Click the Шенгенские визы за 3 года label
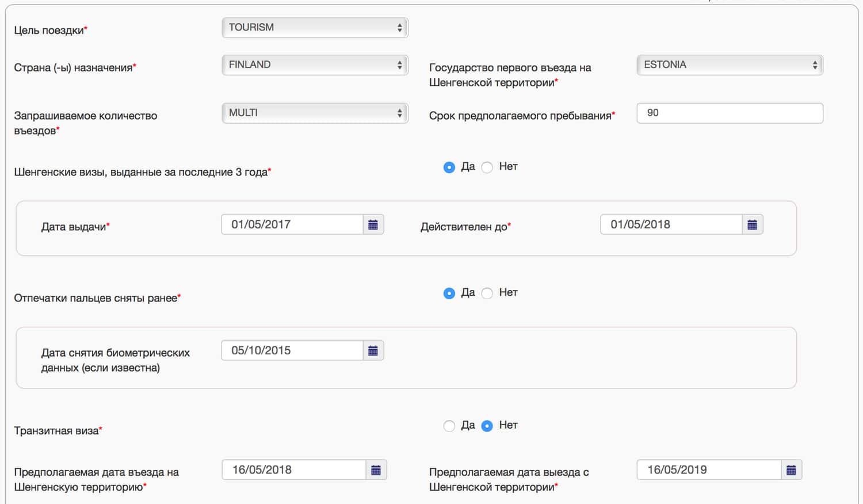This screenshot has height=504, width=863. point(143,172)
